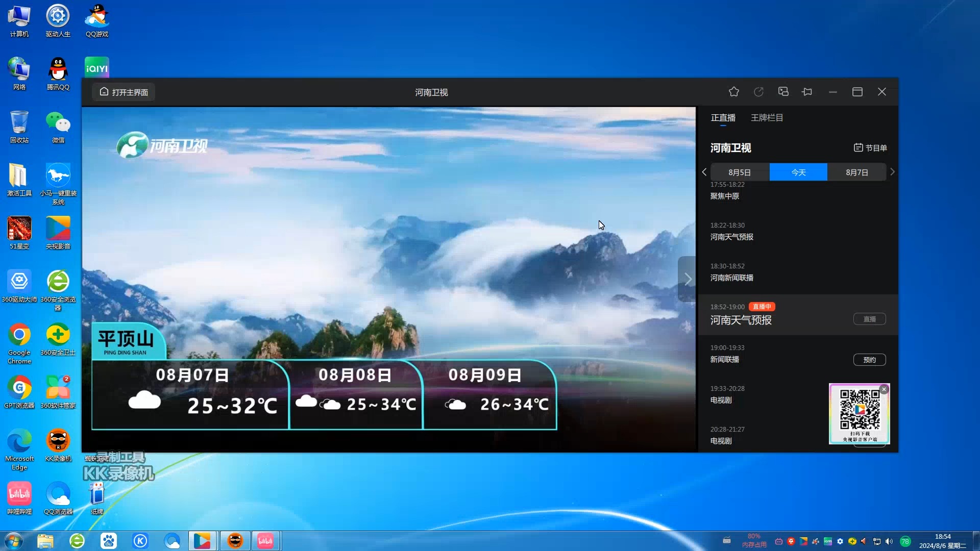Select the 8月7日 date tab

pos(856,172)
